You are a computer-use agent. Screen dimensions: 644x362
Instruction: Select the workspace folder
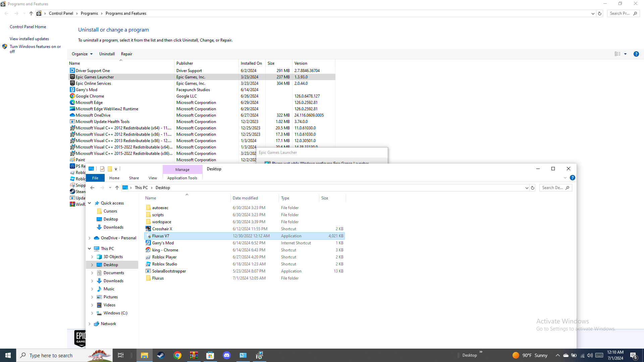tap(245, 222)
